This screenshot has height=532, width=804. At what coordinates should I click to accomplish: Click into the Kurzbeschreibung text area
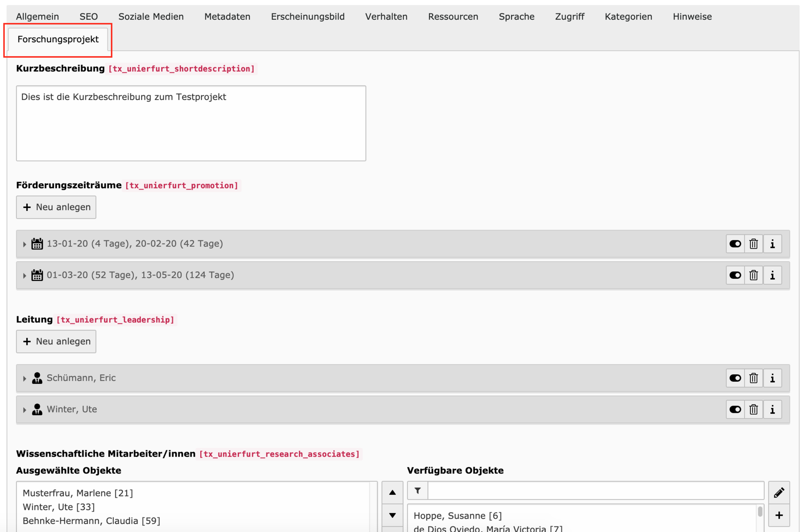(x=191, y=123)
